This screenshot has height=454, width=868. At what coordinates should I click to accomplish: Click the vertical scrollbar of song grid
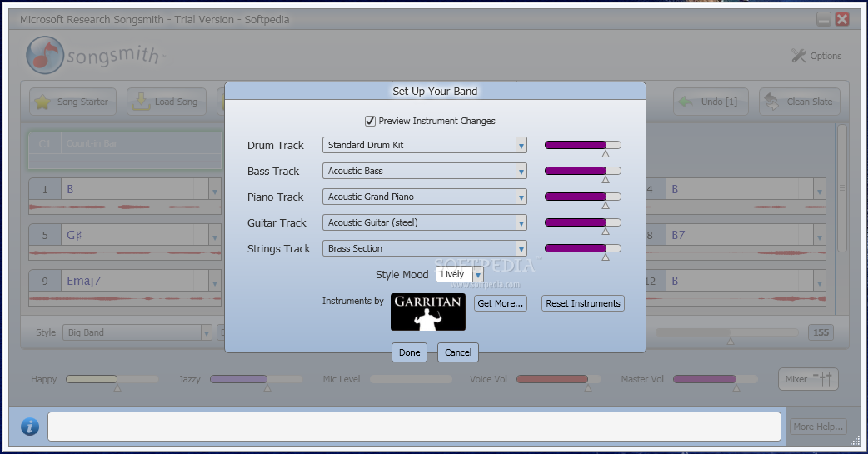[842, 188]
